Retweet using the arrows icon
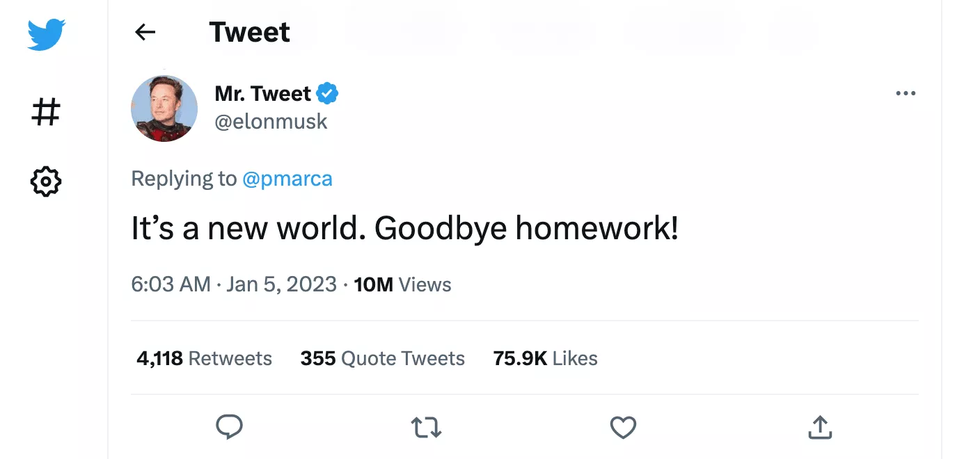Image resolution: width=980 pixels, height=459 pixels. 426,427
